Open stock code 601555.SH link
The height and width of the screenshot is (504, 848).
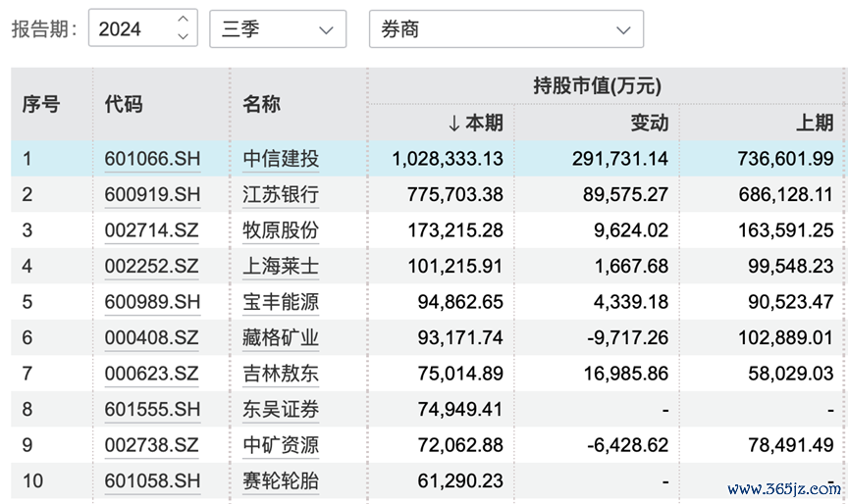click(152, 409)
